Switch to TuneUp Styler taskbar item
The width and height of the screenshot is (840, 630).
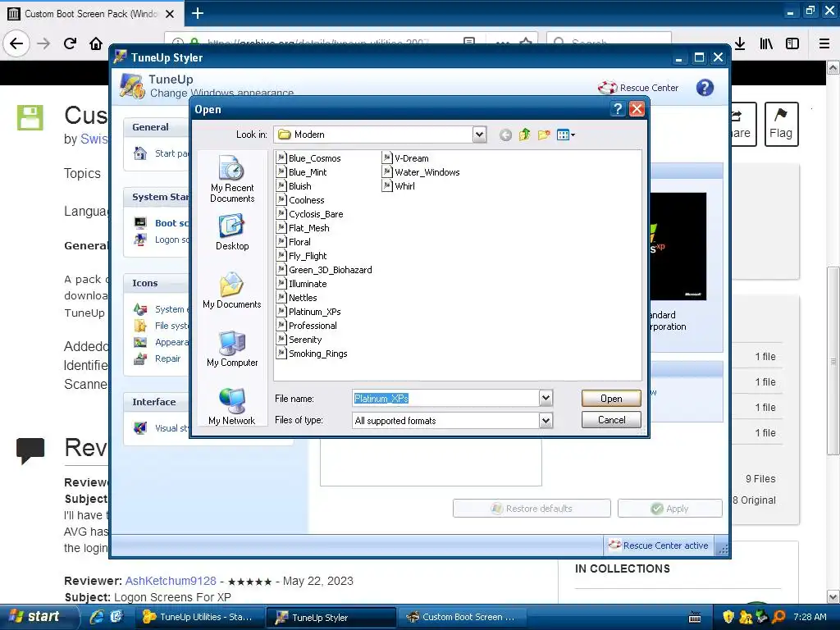(331, 617)
